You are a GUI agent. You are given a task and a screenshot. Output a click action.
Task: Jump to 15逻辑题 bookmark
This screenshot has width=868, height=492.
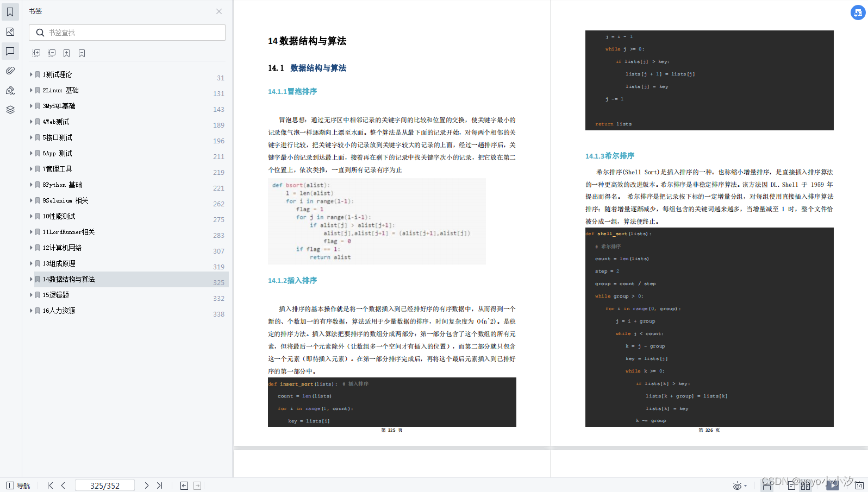click(55, 295)
